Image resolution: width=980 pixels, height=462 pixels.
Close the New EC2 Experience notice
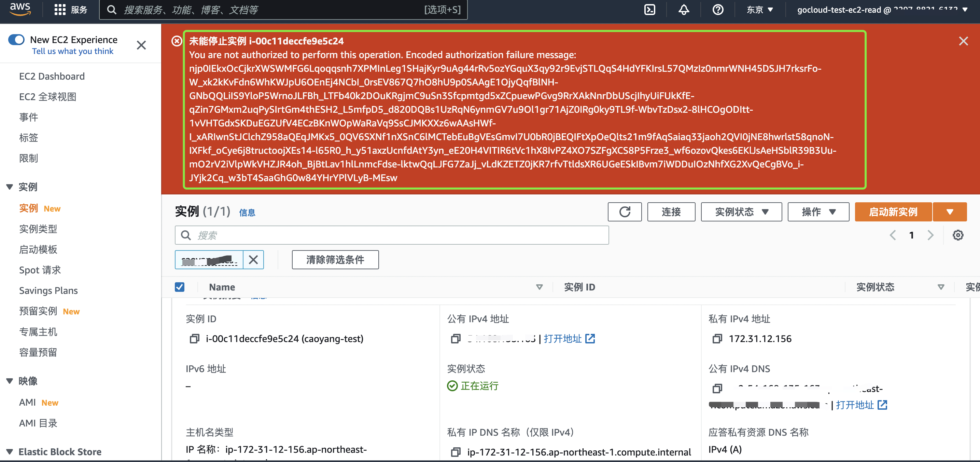[141, 45]
